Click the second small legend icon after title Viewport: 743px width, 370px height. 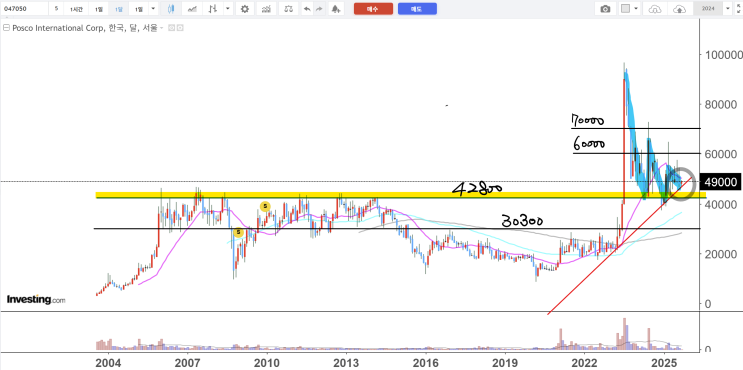coord(180,28)
